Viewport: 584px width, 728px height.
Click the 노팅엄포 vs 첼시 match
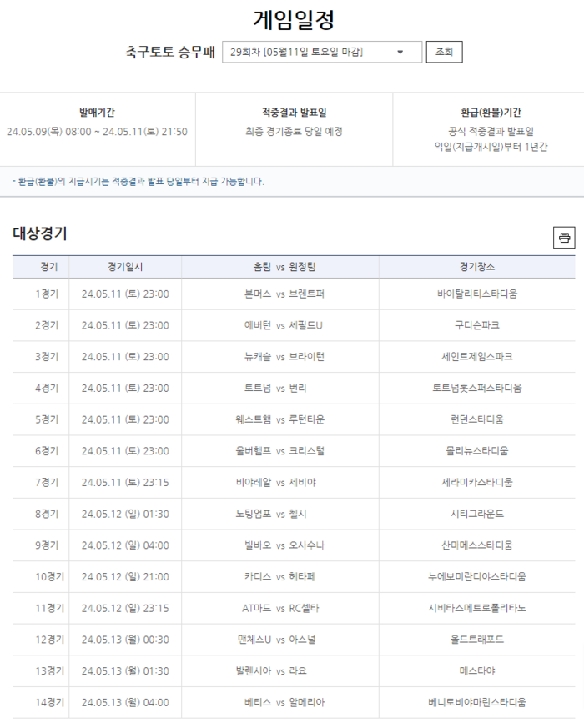(x=280, y=514)
